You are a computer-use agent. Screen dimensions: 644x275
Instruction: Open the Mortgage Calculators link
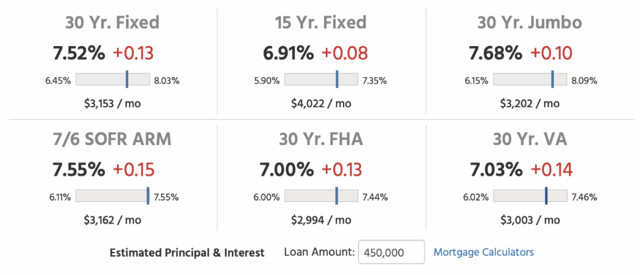[x=484, y=252]
